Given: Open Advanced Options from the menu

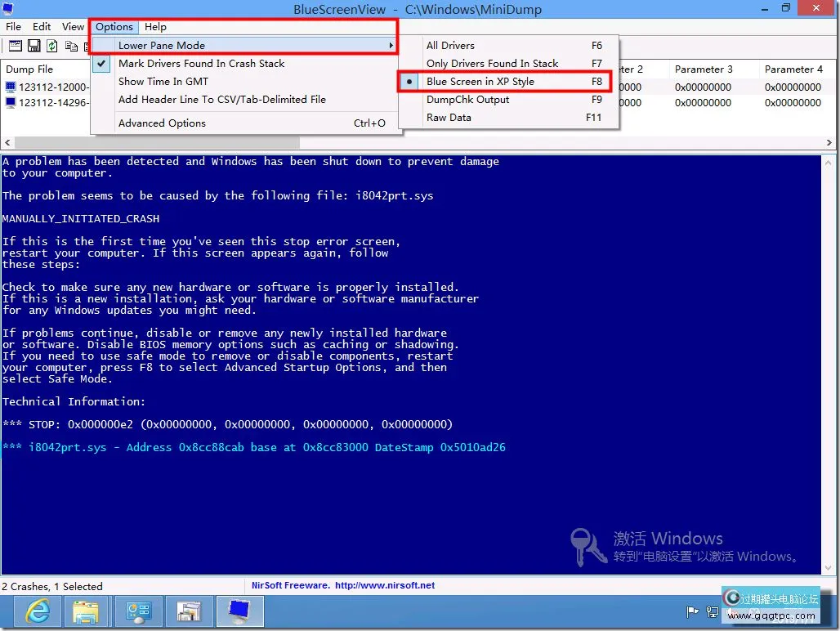Looking at the screenshot, I should point(162,123).
